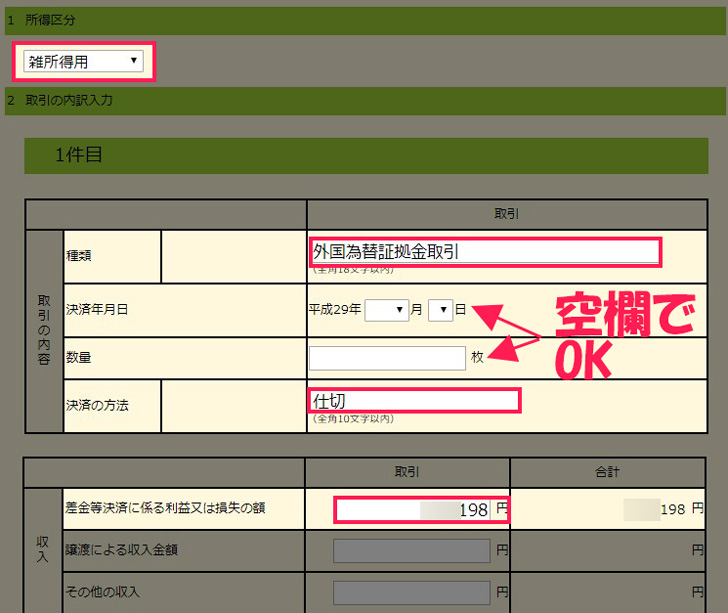
Task: Click the 決済年月日 row label
Action: coord(97,310)
